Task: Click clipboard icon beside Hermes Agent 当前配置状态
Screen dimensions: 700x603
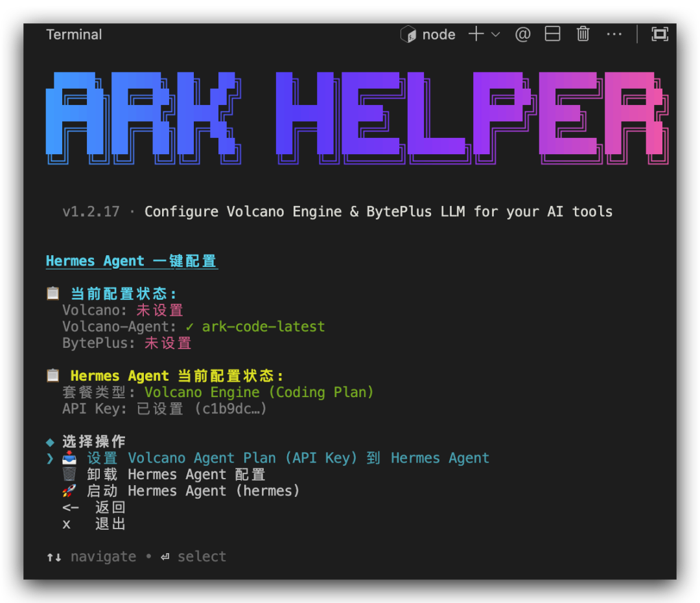Action: point(53,376)
